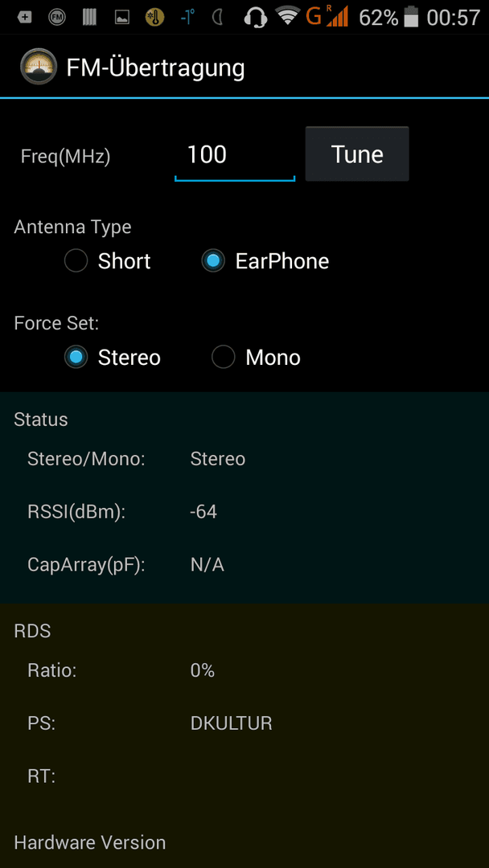Tap the picture notification icon
This screenshot has width=489, height=868.
pos(121,18)
